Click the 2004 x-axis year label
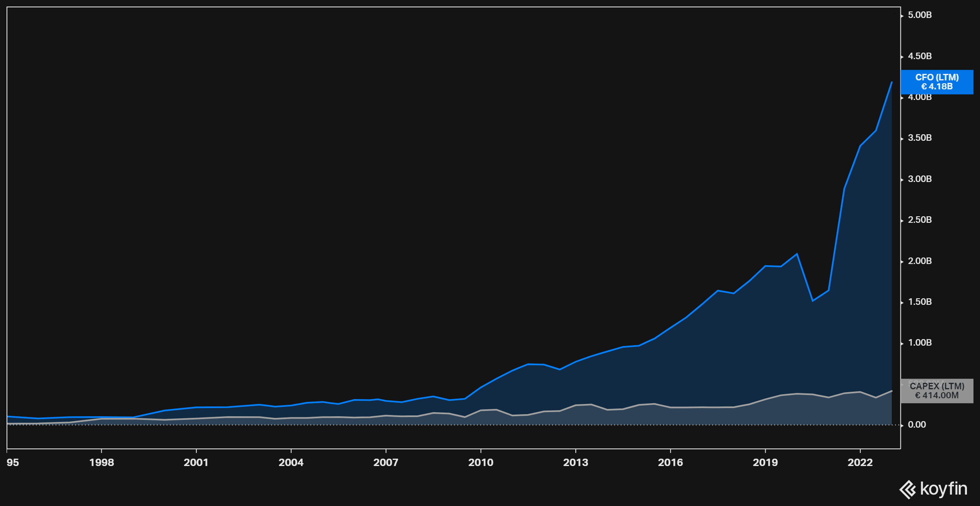This screenshot has height=506, width=980. tap(291, 462)
